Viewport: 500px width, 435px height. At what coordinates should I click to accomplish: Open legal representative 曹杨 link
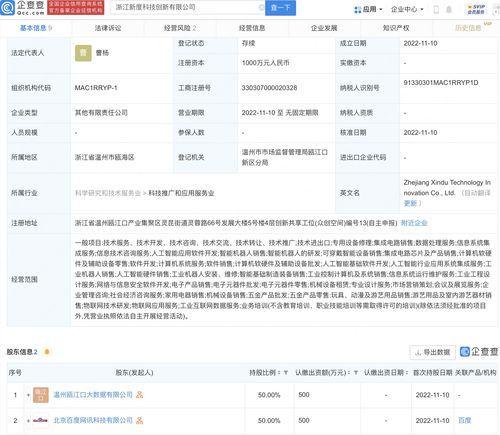102,53
